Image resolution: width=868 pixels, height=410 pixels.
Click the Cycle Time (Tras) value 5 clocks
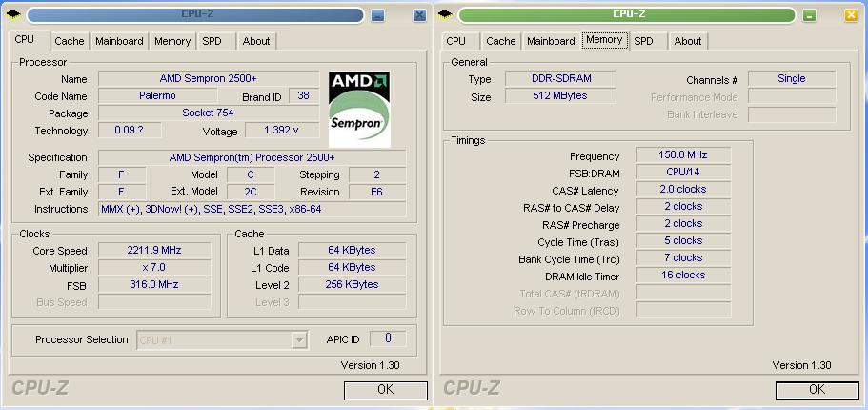[684, 240]
